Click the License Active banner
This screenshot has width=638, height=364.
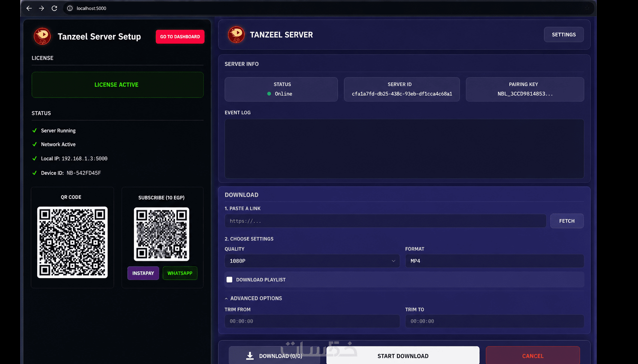(x=117, y=85)
